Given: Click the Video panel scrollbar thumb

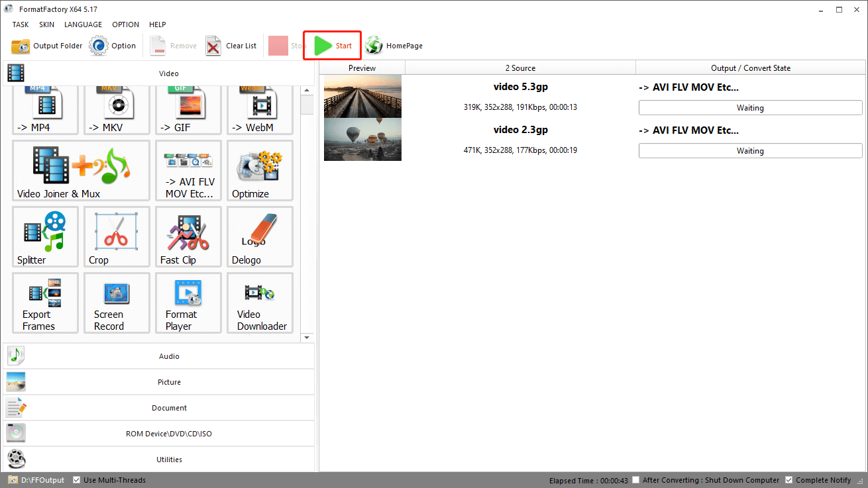Looking at the screenshot, I should point(306,105).
